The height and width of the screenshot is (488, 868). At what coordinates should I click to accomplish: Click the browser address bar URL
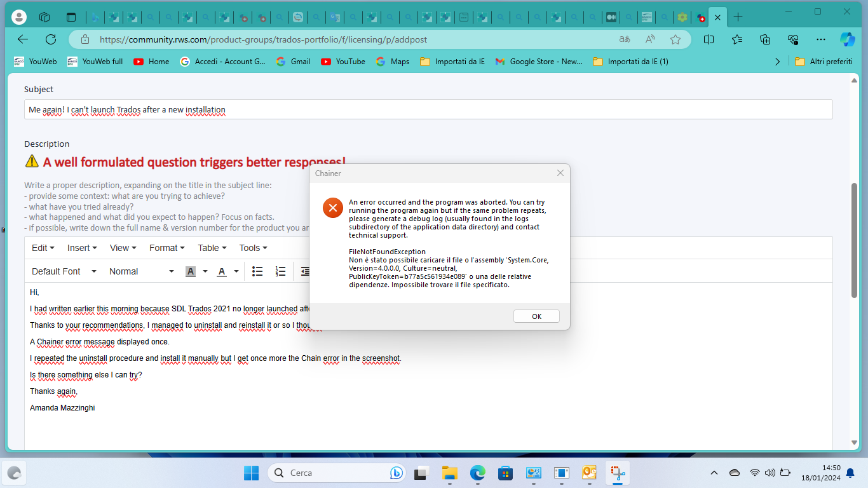coord(263,39)
